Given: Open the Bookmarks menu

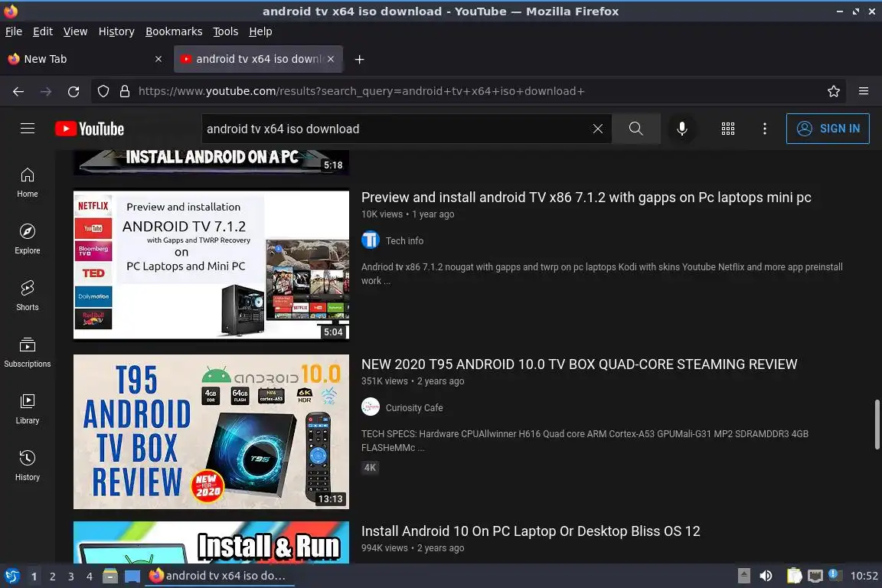Looking at the screenshot, I should coord(174,31).
